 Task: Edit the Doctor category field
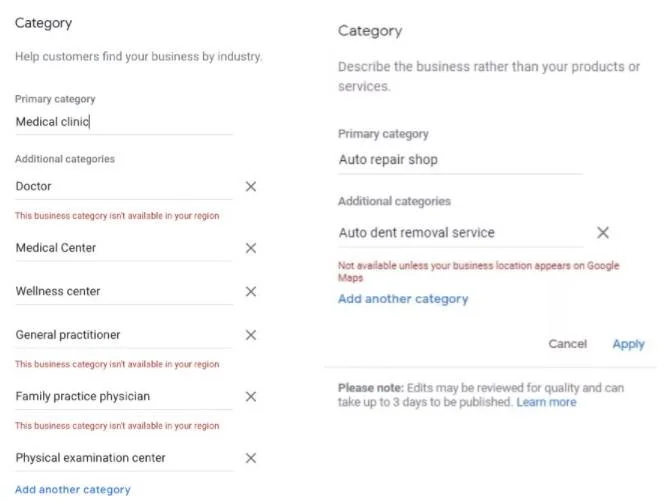(123, 187)
